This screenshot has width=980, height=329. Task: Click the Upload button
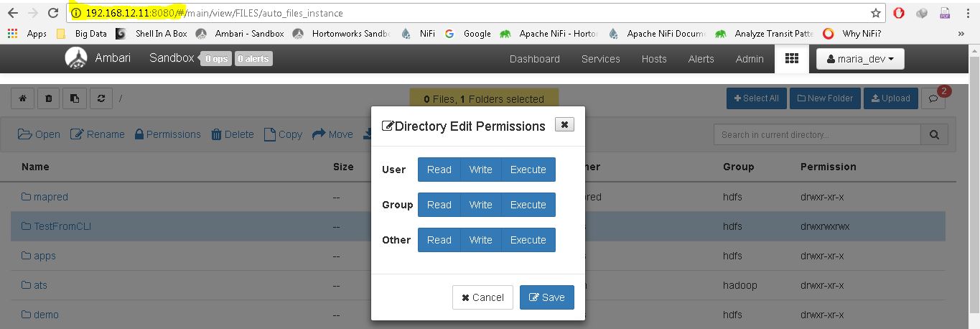890,98
